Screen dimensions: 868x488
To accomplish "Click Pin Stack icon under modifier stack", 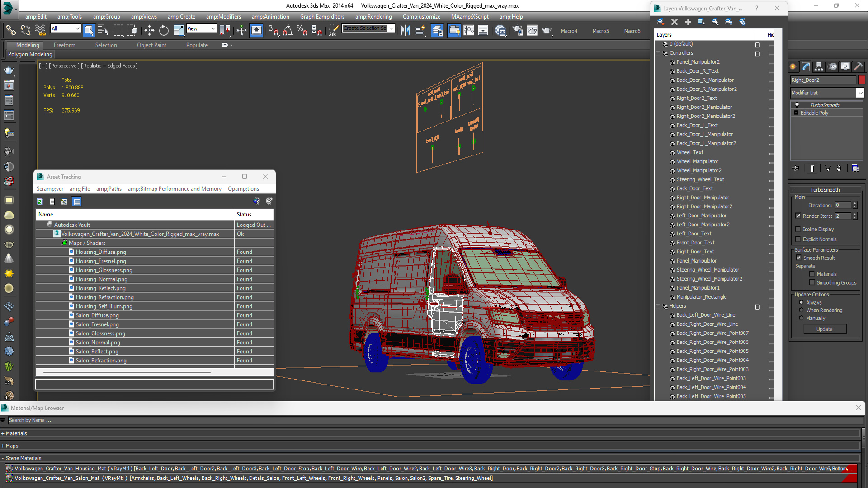I will [797, 168].
